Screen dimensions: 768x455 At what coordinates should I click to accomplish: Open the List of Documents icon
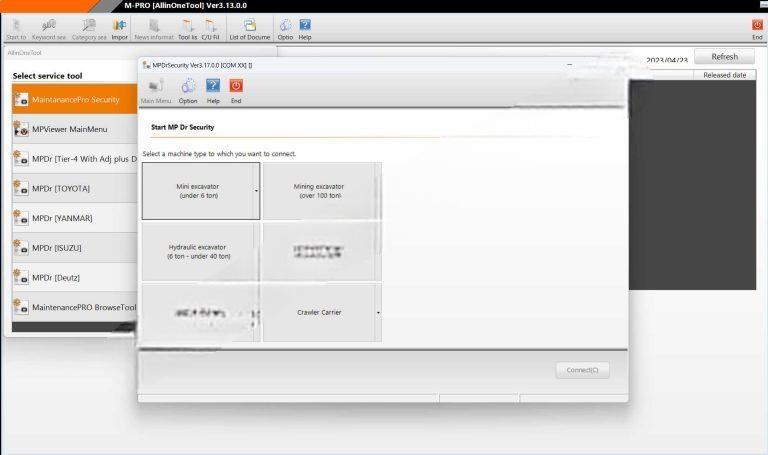250,29
